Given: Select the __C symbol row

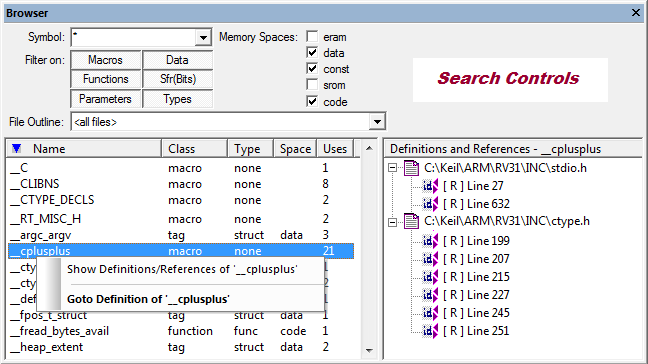Looking at the screenshot, I should (181, 168).
